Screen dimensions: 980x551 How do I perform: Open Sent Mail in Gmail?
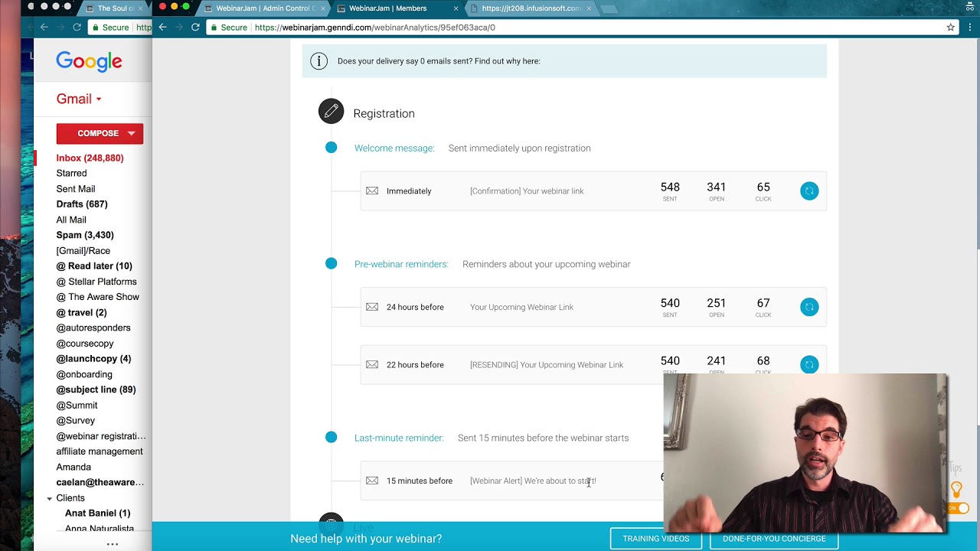(x=76, y=189)
